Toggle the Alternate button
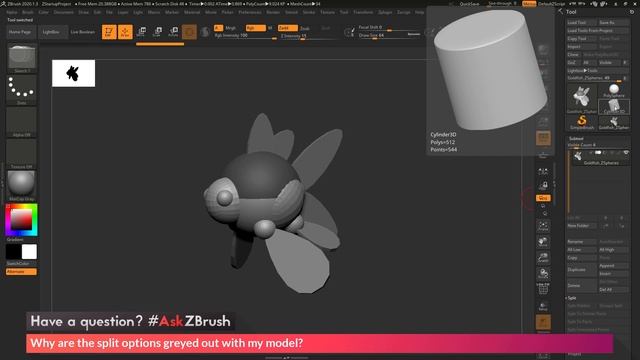640x360 pixels. point(21,271)
